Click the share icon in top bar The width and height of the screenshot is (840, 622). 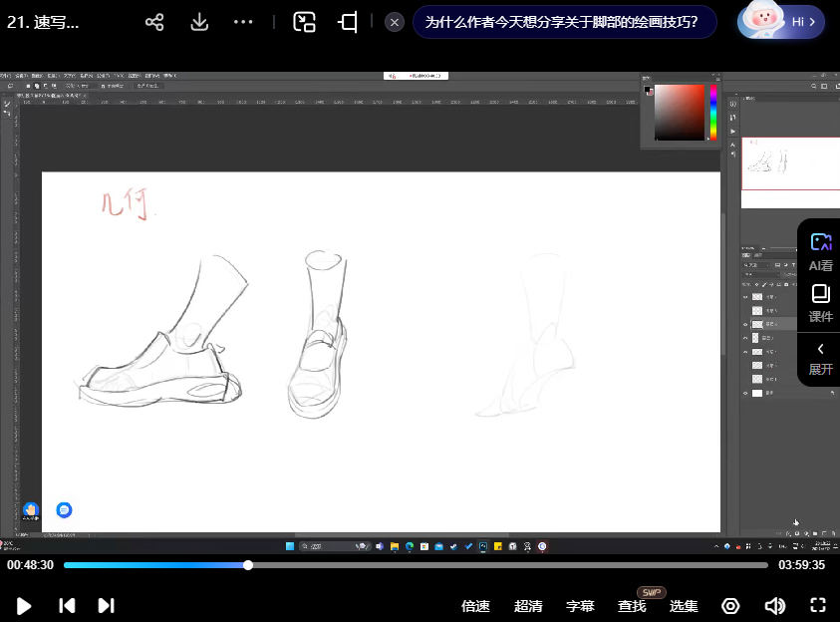(x=153, y=22)
